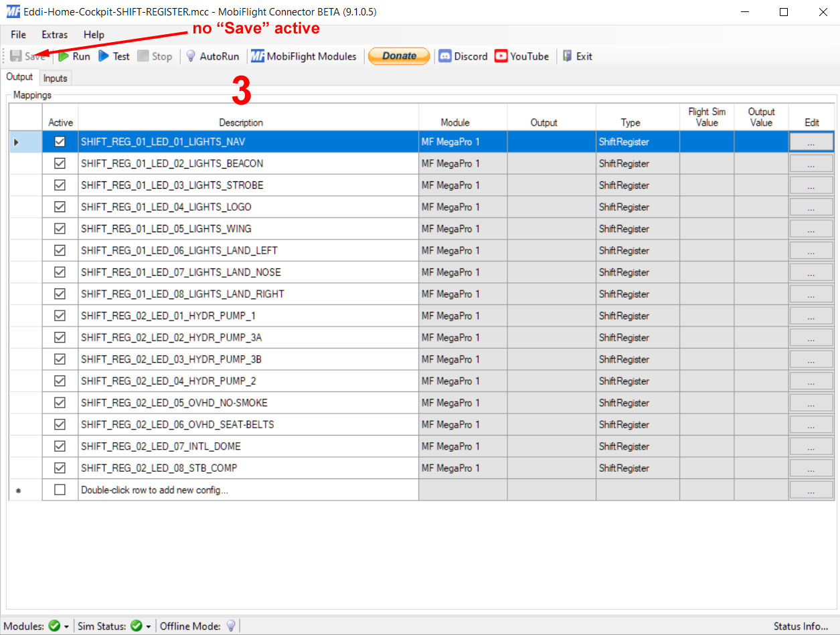Open the Extras menu

pos(54,35)
